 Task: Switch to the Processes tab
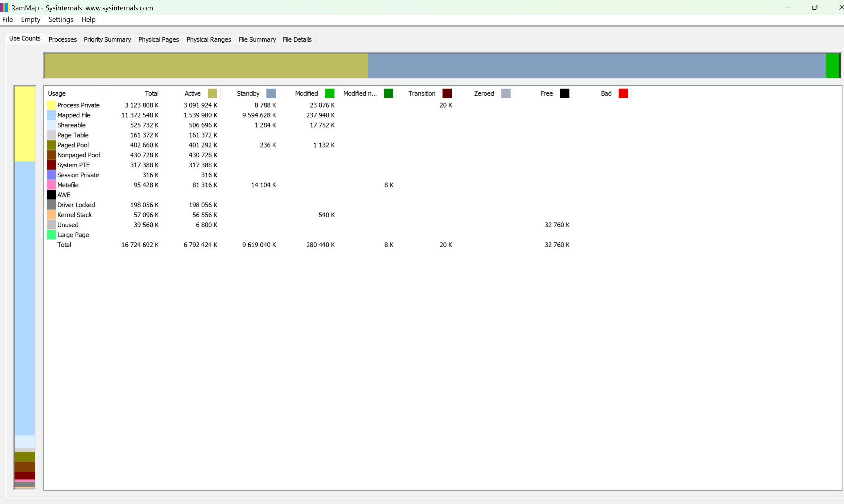point(62,39)
